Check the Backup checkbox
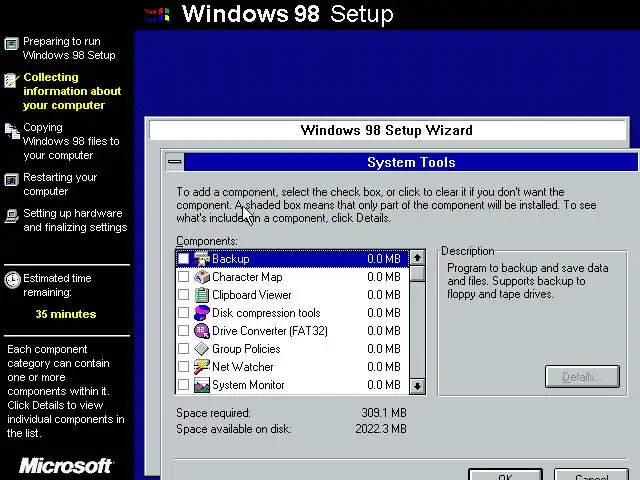The image size is (640, 480). pyautogui.click(x=183, y=259)
